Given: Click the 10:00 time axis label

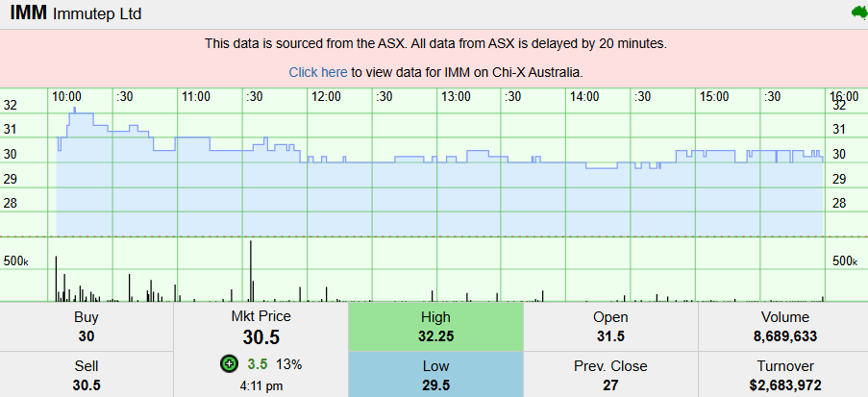Looking at the screenshot, I should click(66, 96).
